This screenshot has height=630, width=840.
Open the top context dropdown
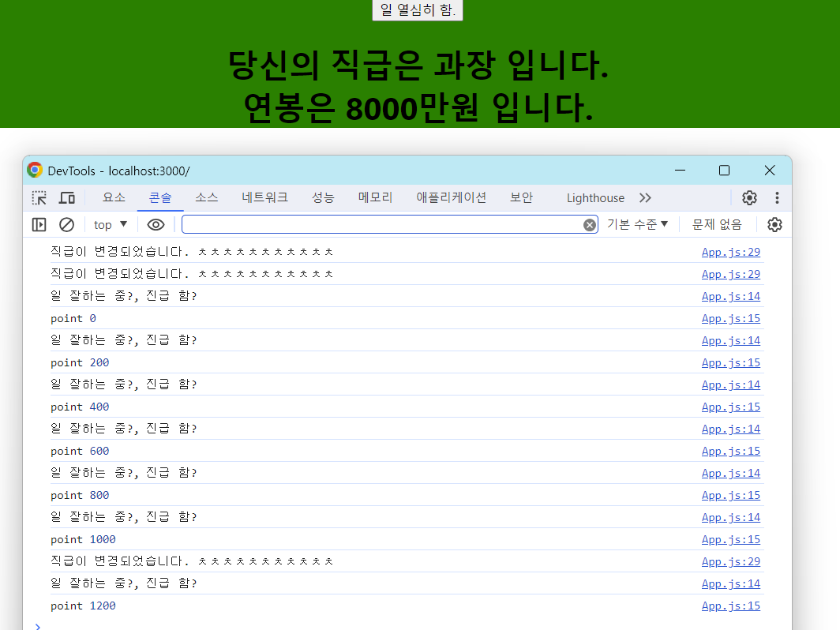tap(111, 224)
